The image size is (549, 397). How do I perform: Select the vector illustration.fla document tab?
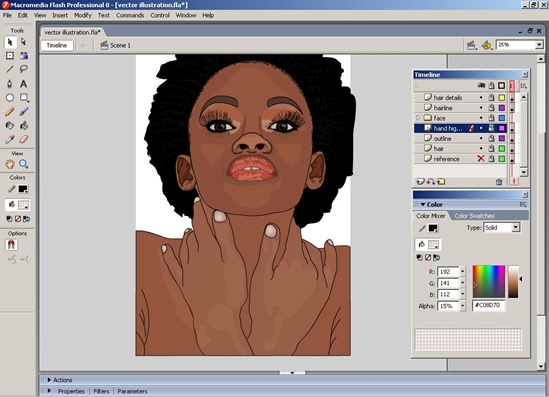(x=72, y=32)
